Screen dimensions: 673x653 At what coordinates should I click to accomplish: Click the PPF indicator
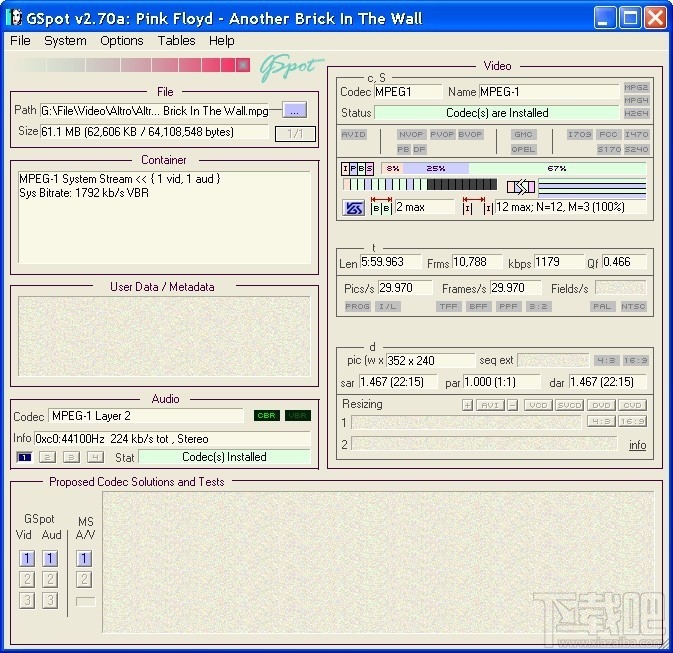(508, 307)
